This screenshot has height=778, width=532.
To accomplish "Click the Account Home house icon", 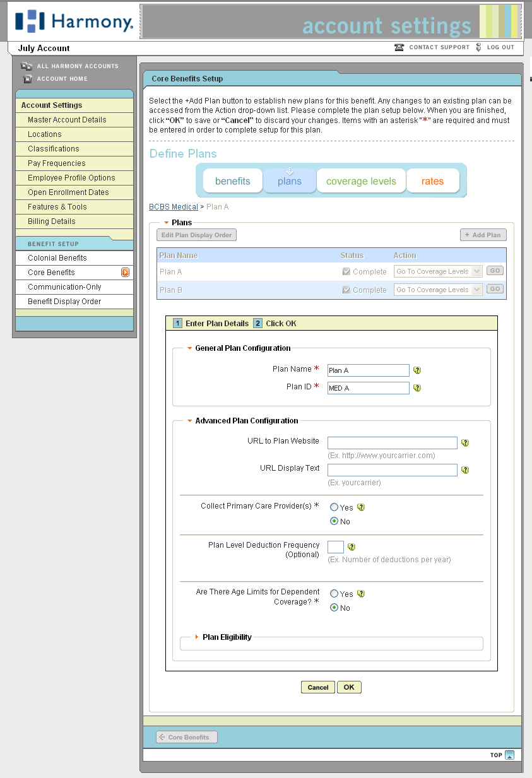I will (27, 78).
